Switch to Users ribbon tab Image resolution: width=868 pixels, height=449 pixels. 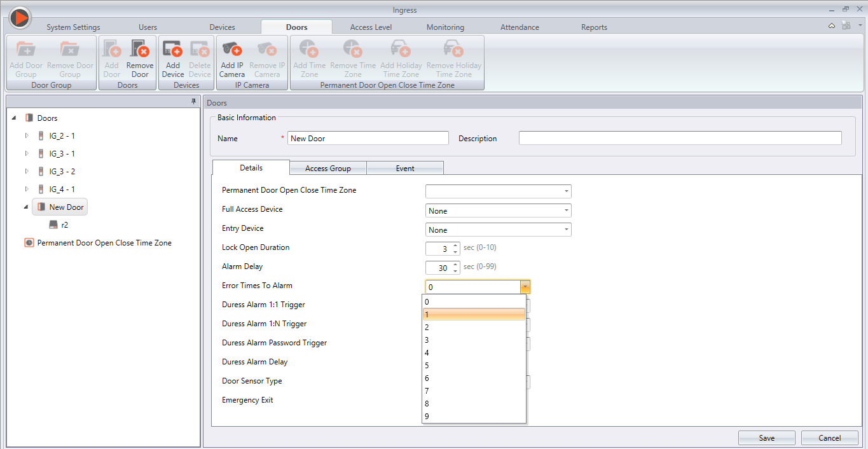[x=148, y=27]
